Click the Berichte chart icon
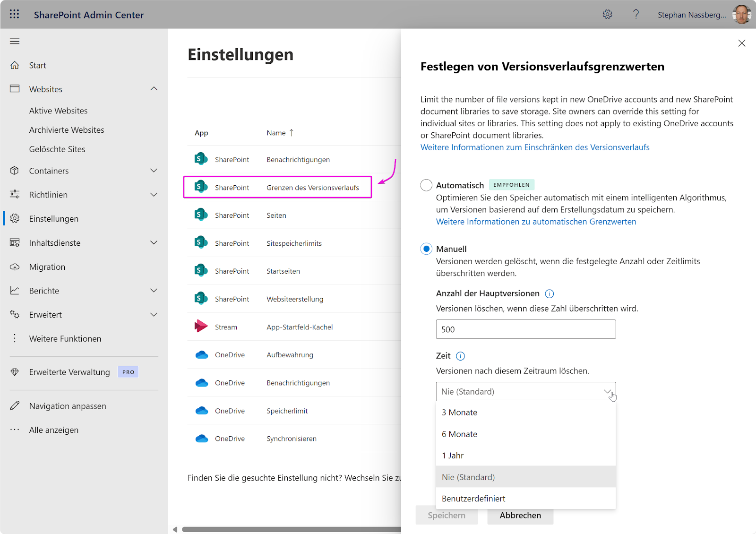This screenshot has height=534, width=756. click(15, 291)
